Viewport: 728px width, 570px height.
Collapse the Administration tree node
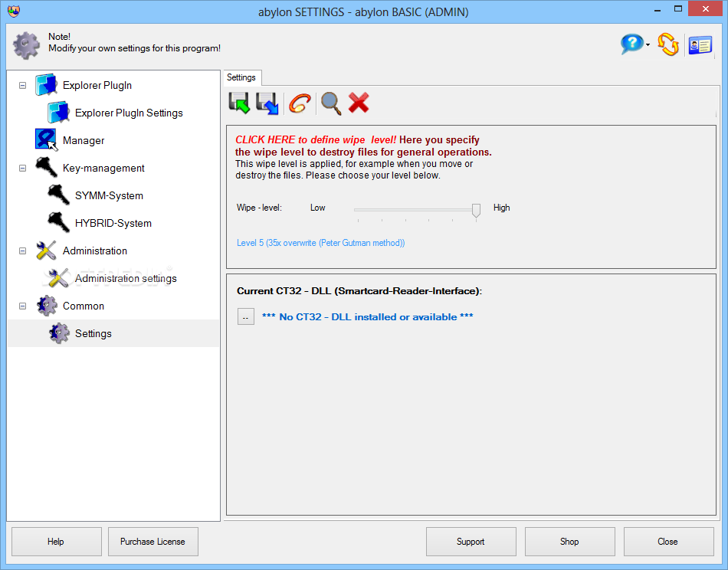coord(22,251)
